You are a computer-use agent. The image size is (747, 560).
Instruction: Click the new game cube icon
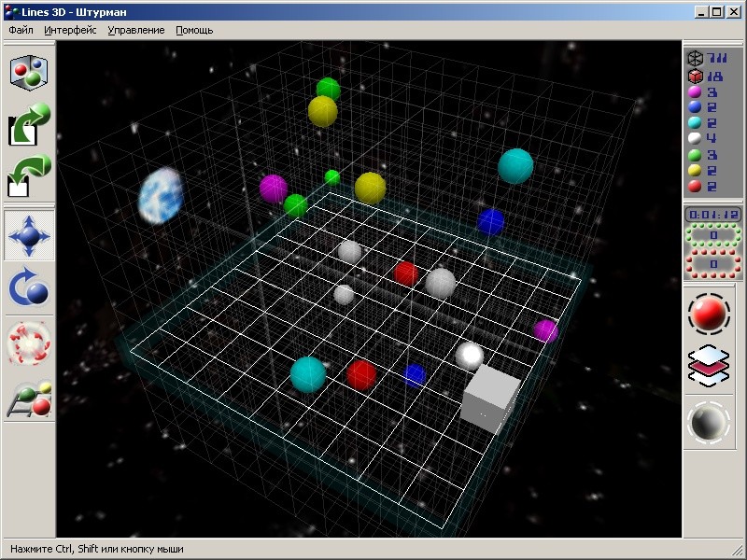(x=29, y=72)
